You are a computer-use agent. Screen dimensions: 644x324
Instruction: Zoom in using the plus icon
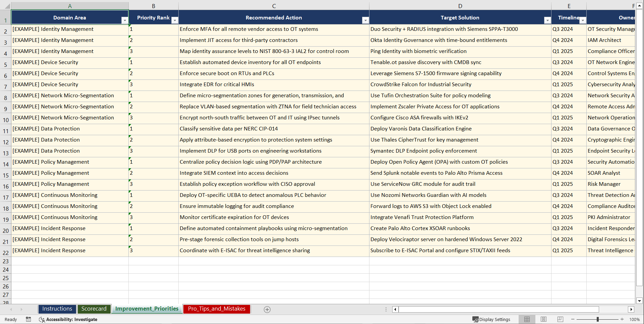coord(622,319)
